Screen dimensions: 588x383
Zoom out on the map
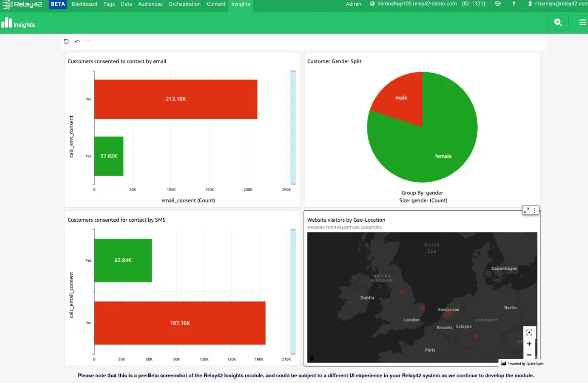click(529, 355)
